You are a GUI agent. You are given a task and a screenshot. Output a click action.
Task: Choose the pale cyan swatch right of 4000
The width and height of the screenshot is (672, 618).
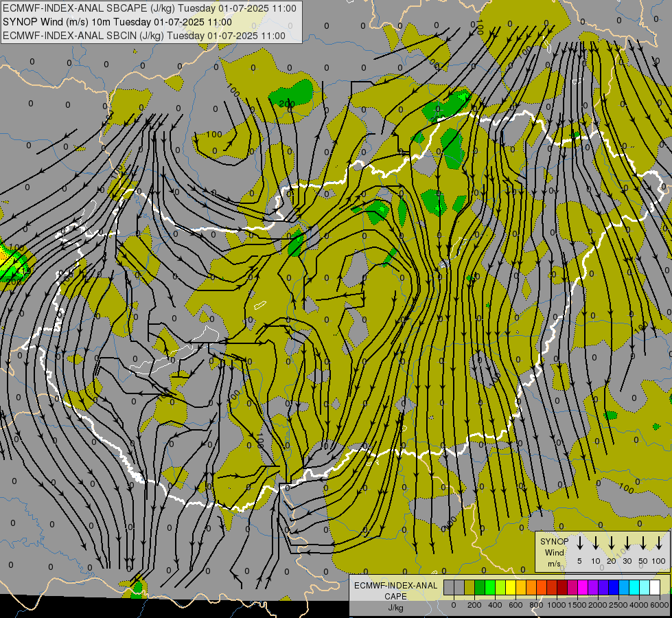coord(645,587)
